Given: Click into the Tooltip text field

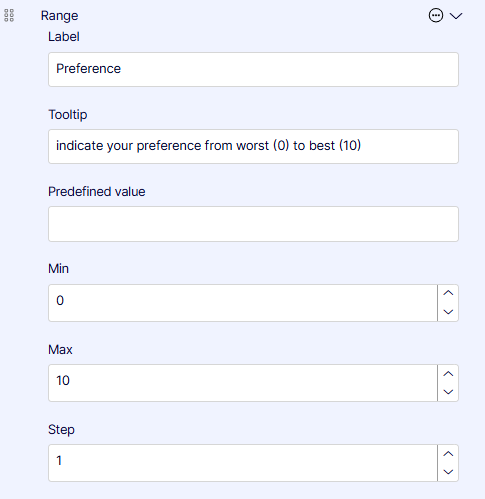Looking at the screenshot, I should tap(253, 146).
